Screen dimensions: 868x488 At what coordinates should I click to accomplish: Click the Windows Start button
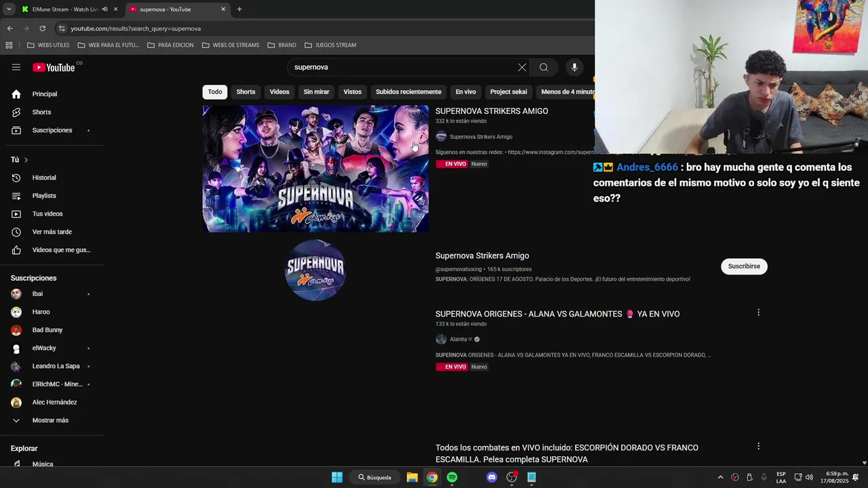click(x=337, y=477)
